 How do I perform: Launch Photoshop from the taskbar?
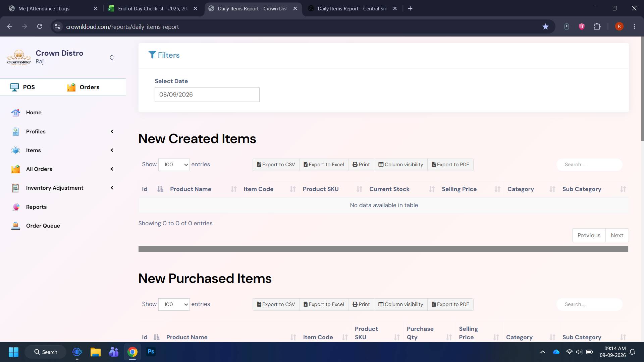point(151,352)
